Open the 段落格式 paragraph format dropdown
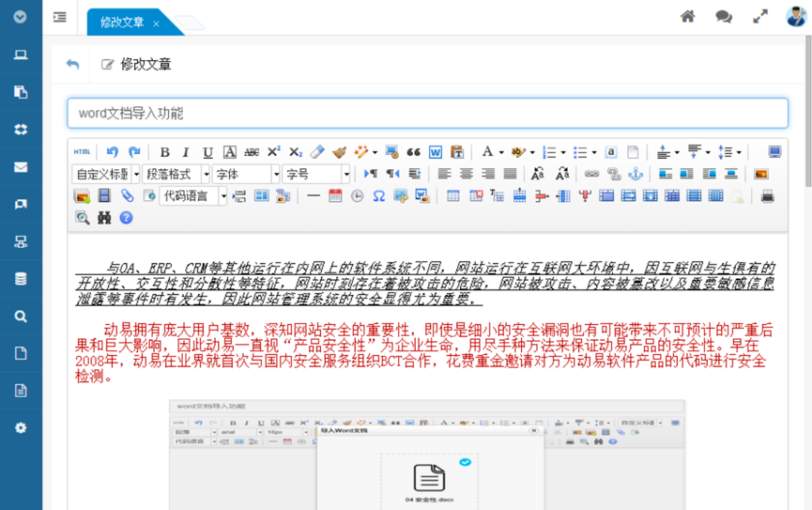Viewport: 812px width, 510px height. (176, 174)
